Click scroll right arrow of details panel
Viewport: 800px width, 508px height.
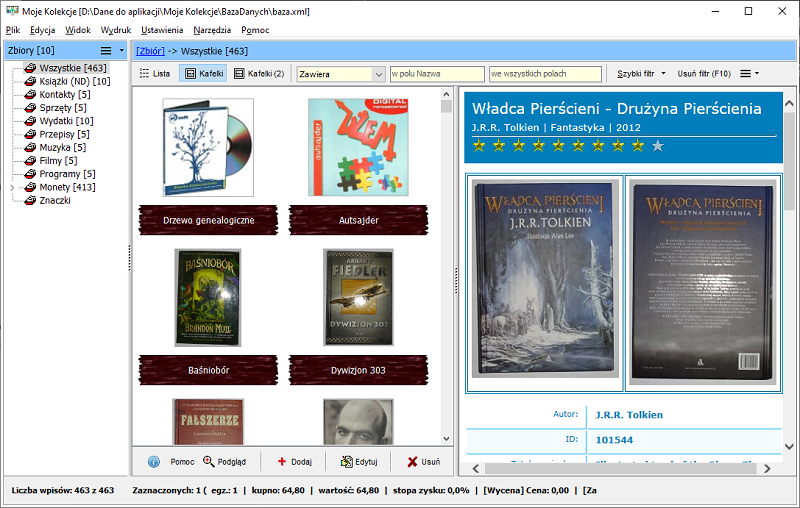pyautogui.click(x=766, y=468)
